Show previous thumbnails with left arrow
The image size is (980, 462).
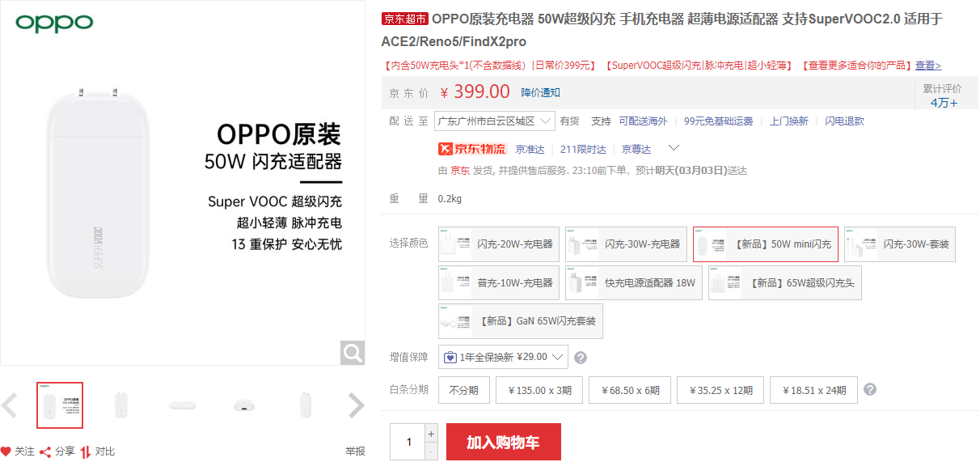(x=10, y=405)
